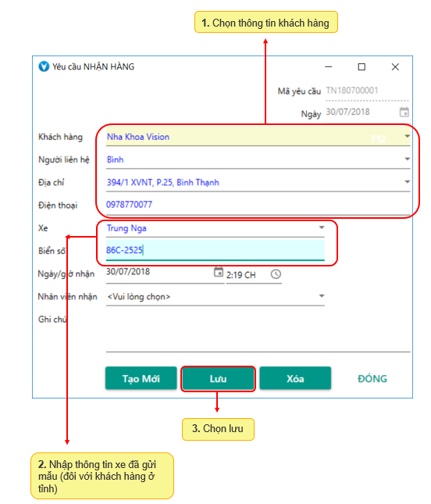This screenshot has width=431, height=504.
Task: Open the clock time picker icon
Action: 276,274
